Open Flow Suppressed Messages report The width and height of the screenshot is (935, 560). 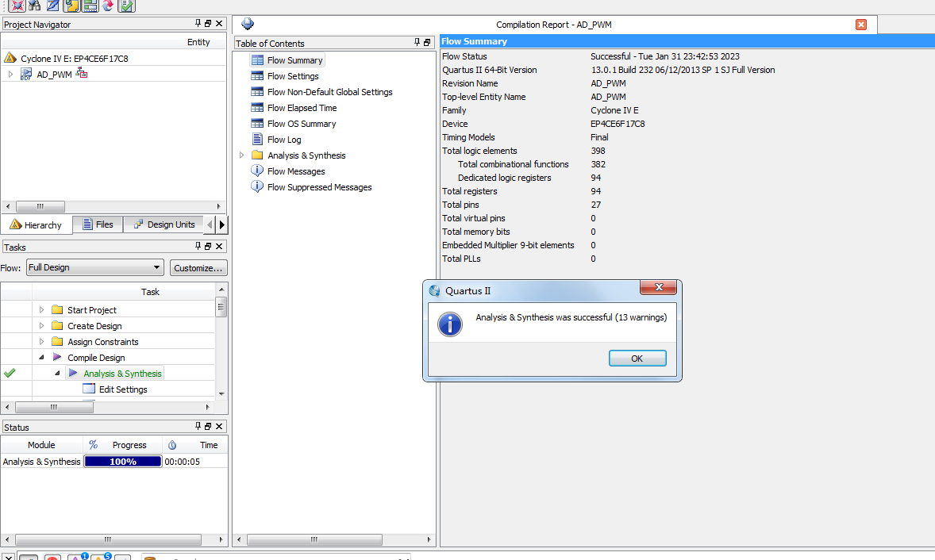[319, 187]
